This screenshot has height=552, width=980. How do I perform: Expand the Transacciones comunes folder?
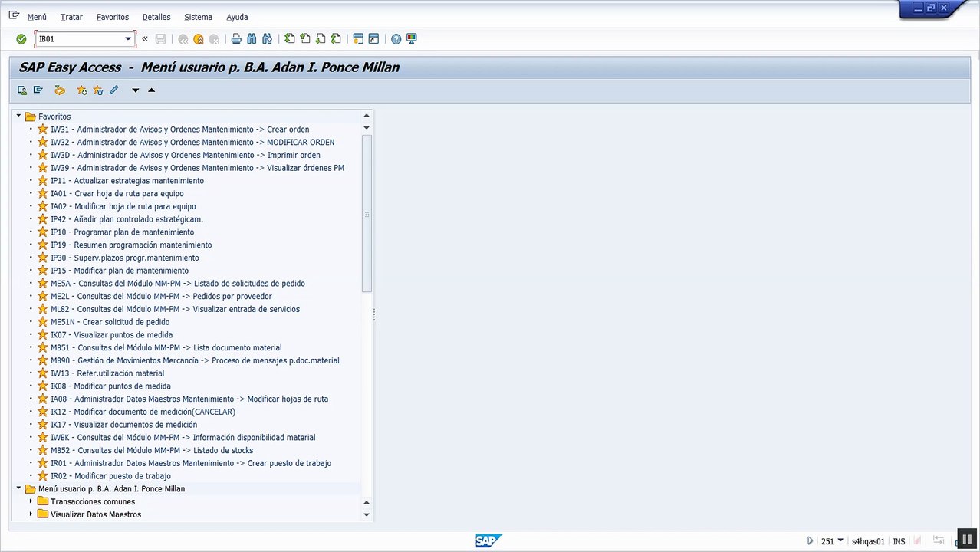point(31,501)
